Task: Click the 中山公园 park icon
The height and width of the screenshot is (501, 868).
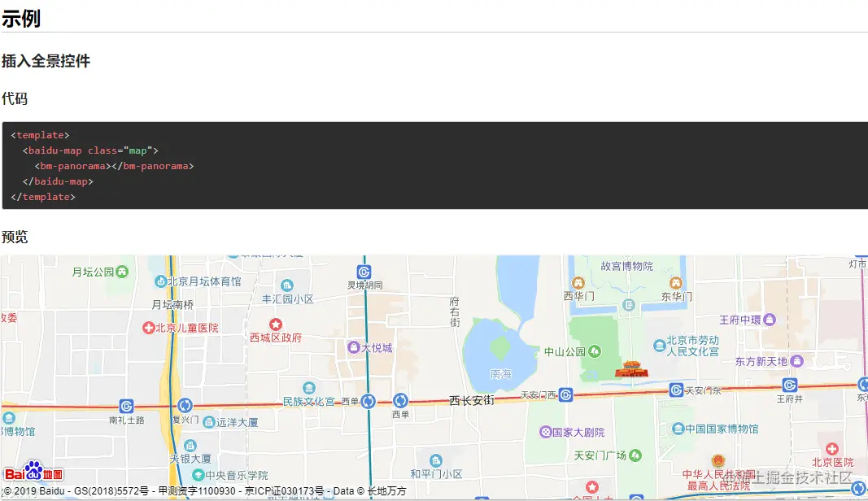Action: 595,351
